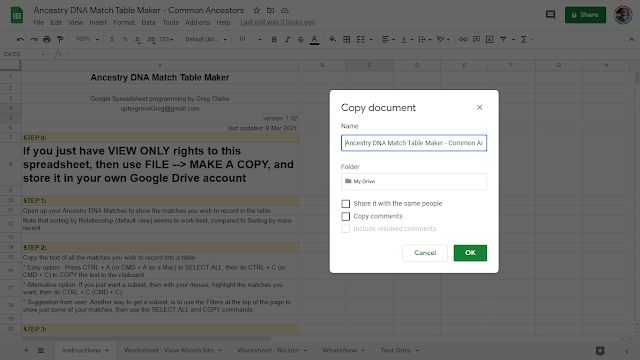Open the vertical align dropdown
Viewport: 640px width, 360px height.
tap(407, 40)
